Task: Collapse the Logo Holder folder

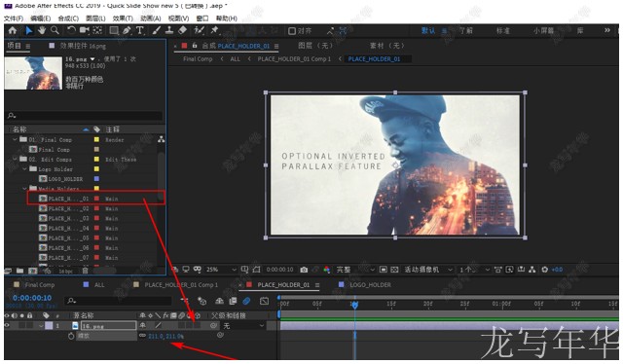Action: coord(24,169)
